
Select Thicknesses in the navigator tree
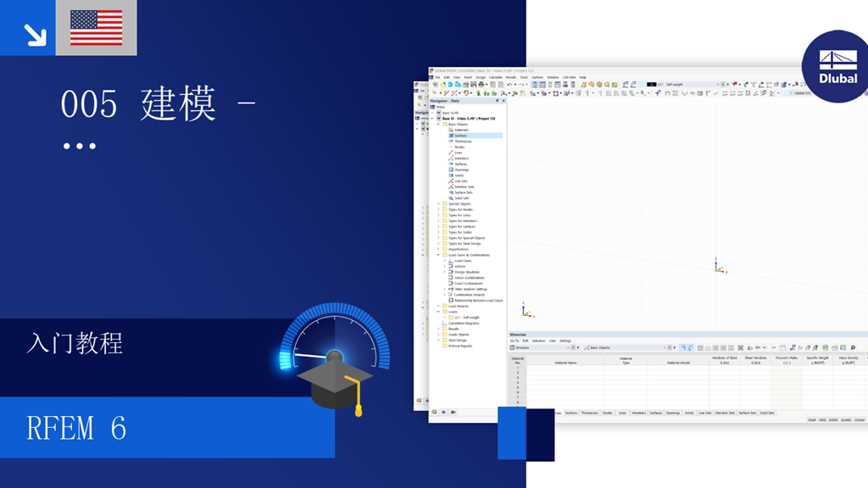tap(463, 141)
